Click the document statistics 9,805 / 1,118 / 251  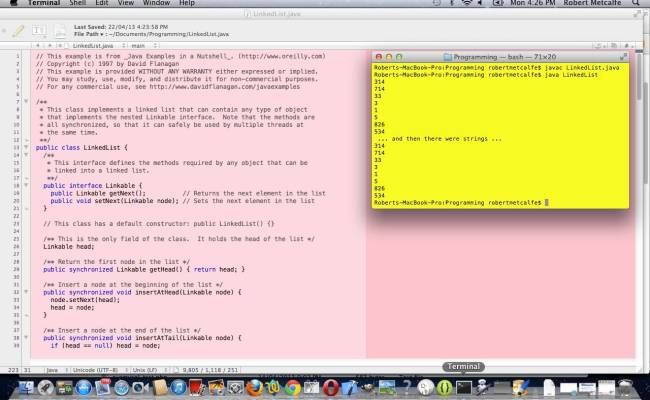tap(210, 370)
